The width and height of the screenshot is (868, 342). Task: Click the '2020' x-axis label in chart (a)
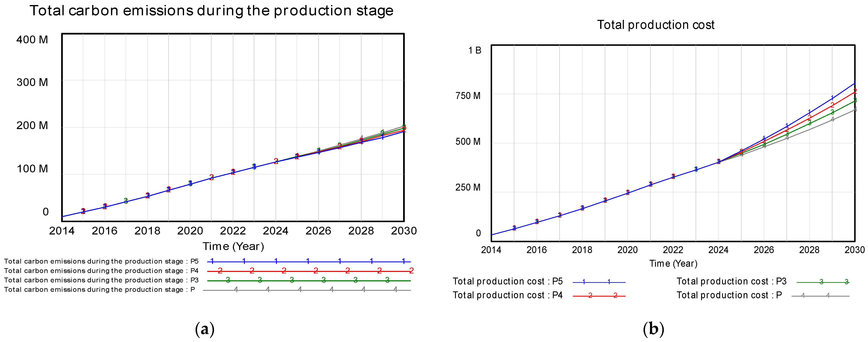pos(190,231)
